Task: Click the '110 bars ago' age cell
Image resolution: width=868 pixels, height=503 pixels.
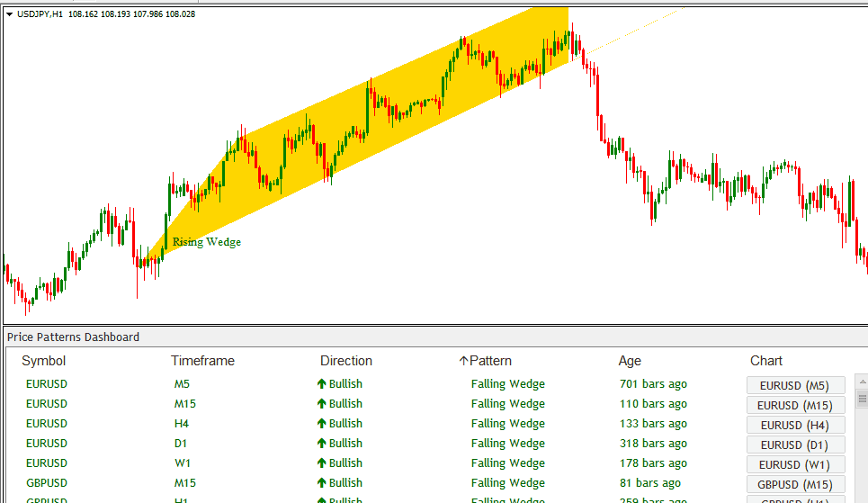Action: pyautogui.click(x=653, y=404)
